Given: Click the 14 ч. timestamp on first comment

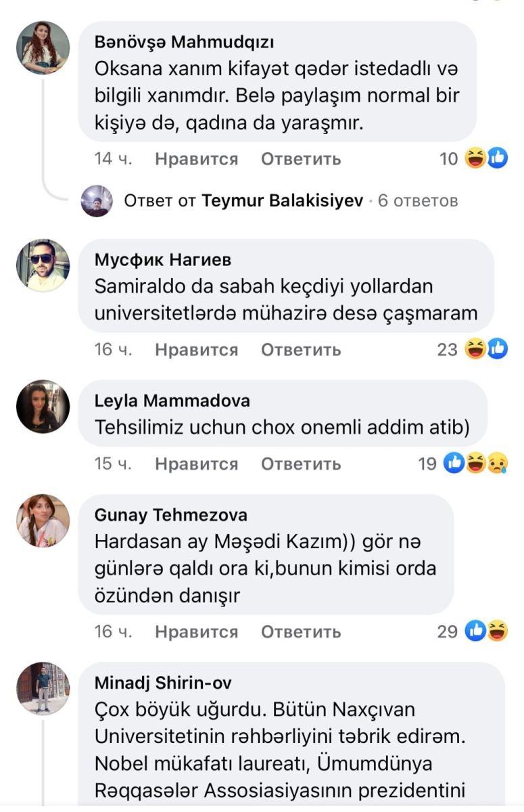Looking at the screenshot, I should 113,159.
